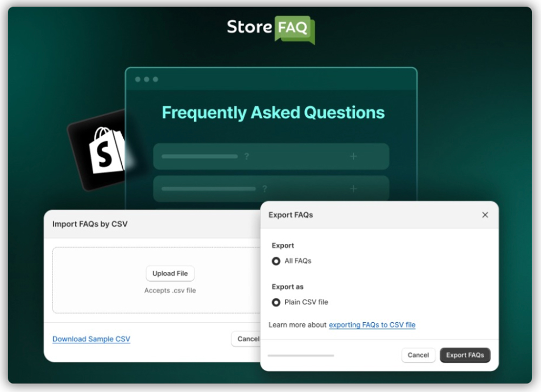Click the StoreFAQ logo
The width and height of the screenshot is (541, 392).
tap(271, 29)
